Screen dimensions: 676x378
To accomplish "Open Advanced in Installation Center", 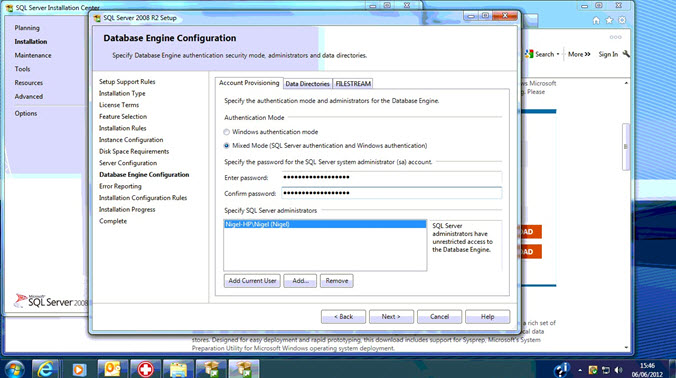I will pyautogui.click(x=28, y=97).
